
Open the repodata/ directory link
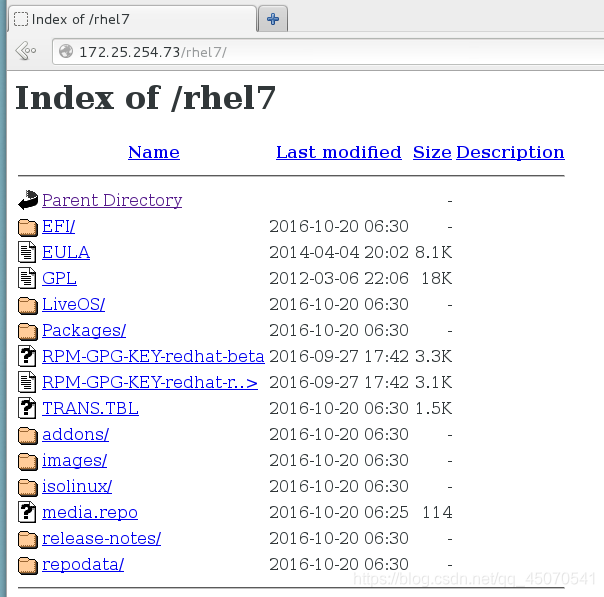coord(83,565)
